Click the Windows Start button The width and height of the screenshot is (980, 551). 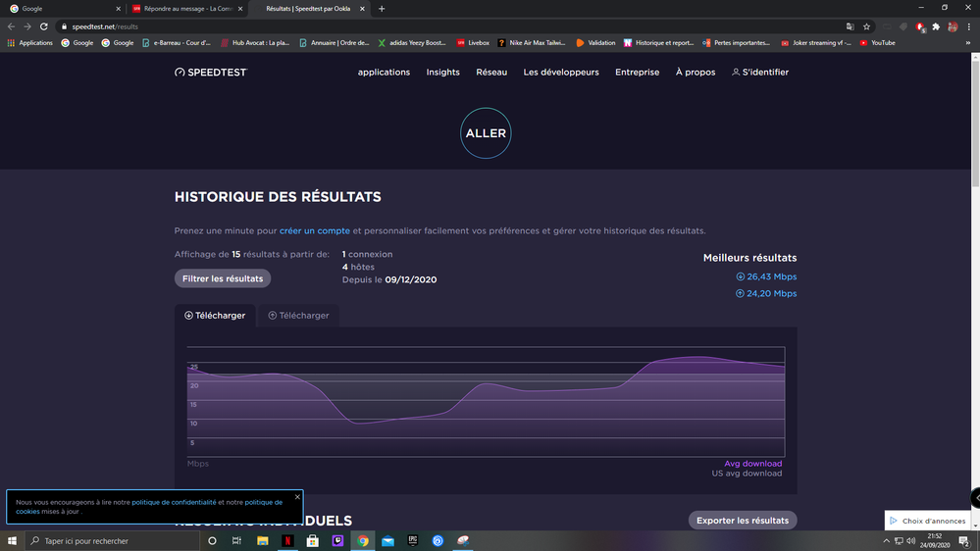pyautogui.click(x=12, y=540)
